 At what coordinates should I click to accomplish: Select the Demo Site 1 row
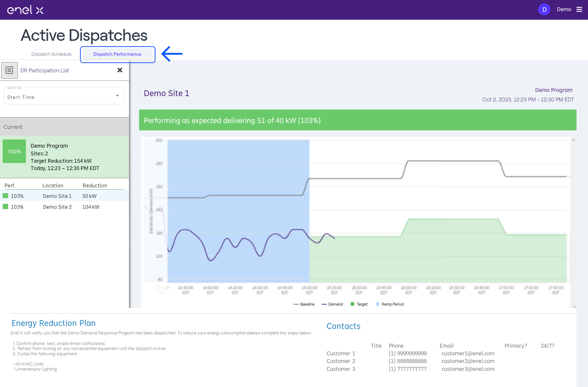pos(64,196)
